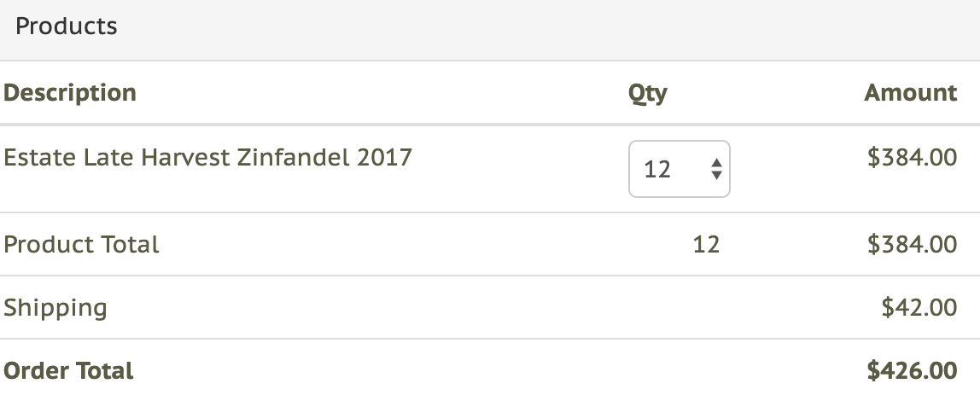Click the $42.00 shipping amount
980x401 pixels.
(919, 308)
